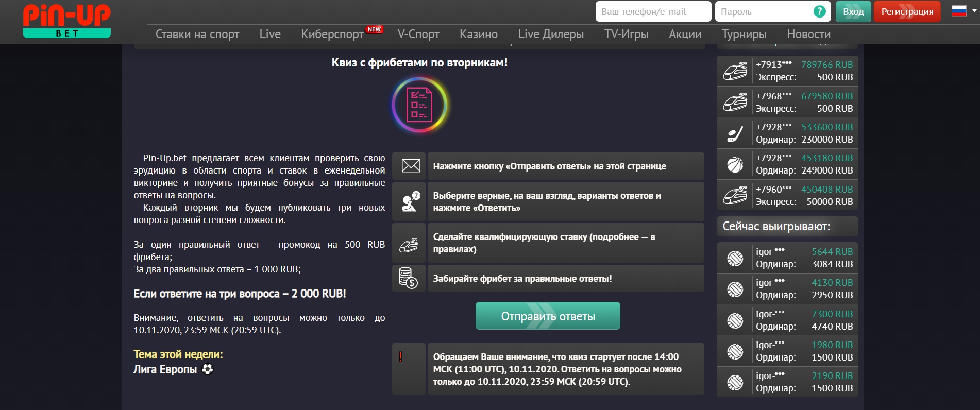The image size is (980, 410).
Task: Click the Регистрация button
Action: (907, 11)
